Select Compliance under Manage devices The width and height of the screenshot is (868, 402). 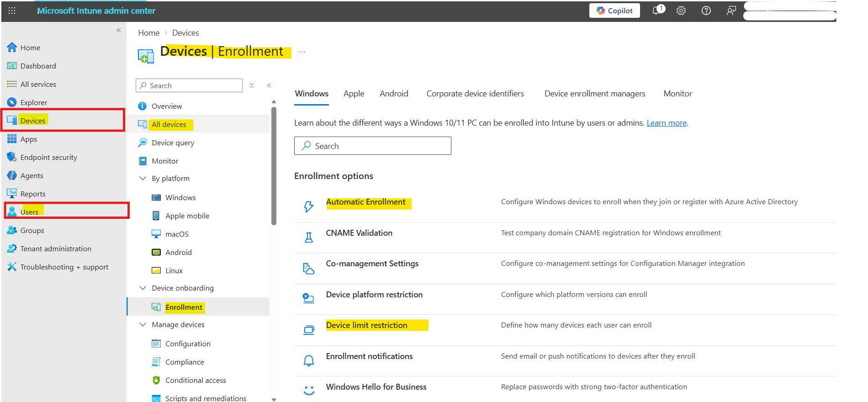pyautogui.click(x=185, y=362)
